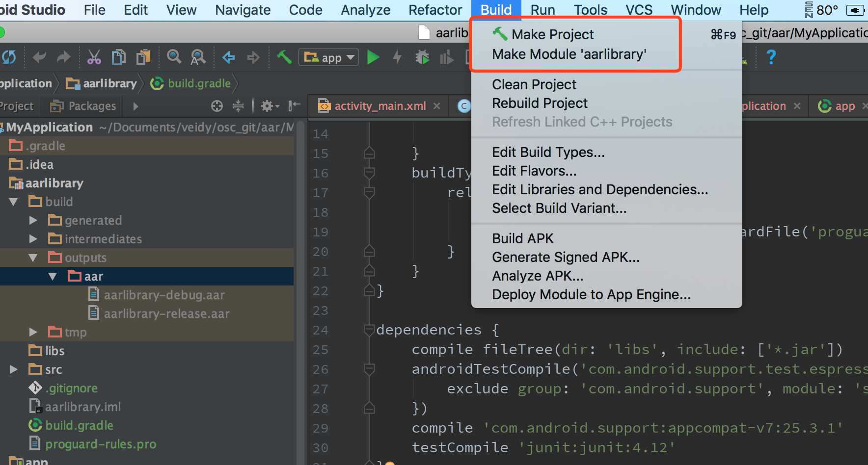This screenshot has height=465, width=868.
Task: Expand the intermediates folder
Action: pos(33,239)
